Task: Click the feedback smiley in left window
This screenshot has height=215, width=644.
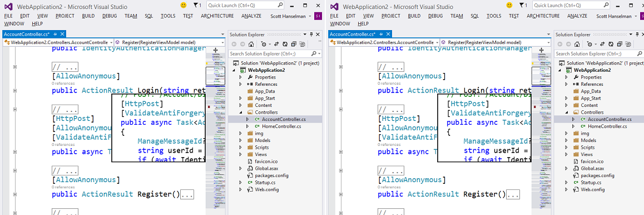Action: [183, 6]
